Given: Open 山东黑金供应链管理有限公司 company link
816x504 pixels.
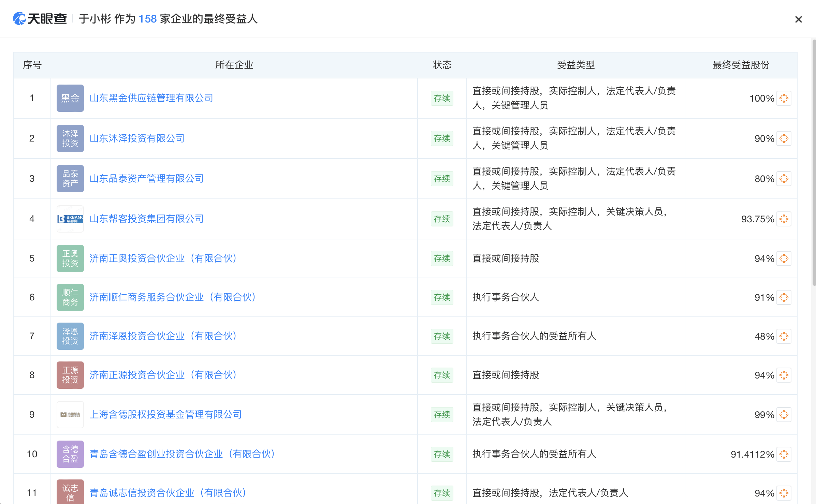Looking at the screenshot, I should click(x=151, y=98).
